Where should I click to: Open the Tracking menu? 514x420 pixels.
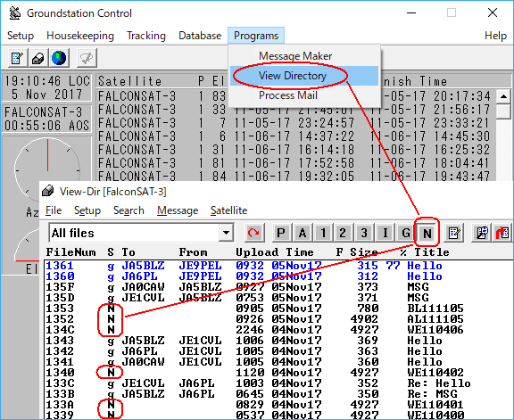pyautogui.click(x=146, y=36)
